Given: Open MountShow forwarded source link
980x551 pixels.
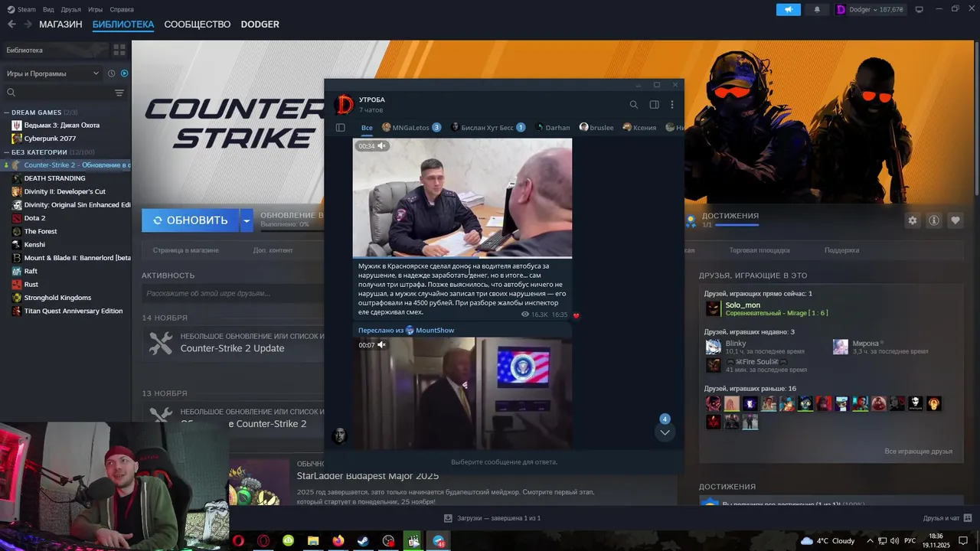Looking at the screenshot, I should click(430, 331).
